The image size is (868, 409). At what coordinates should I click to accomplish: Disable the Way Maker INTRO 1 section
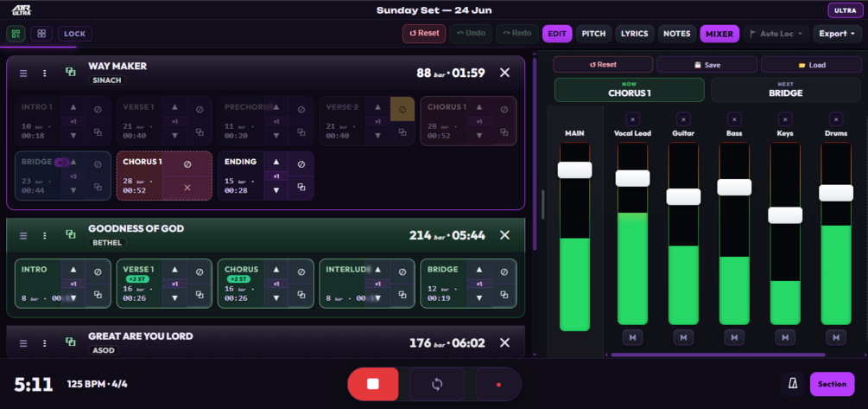(x=98, y=109)
